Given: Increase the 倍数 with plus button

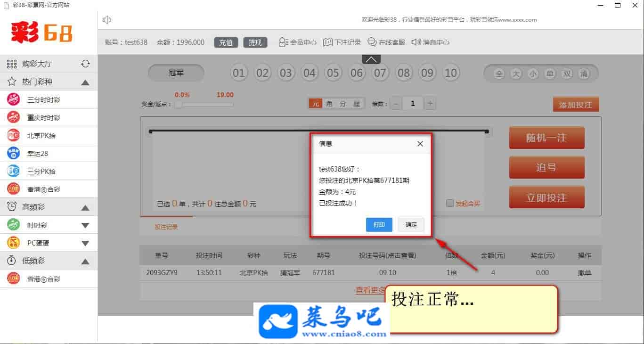Looking at the screenshot, I should pos(430,104).
